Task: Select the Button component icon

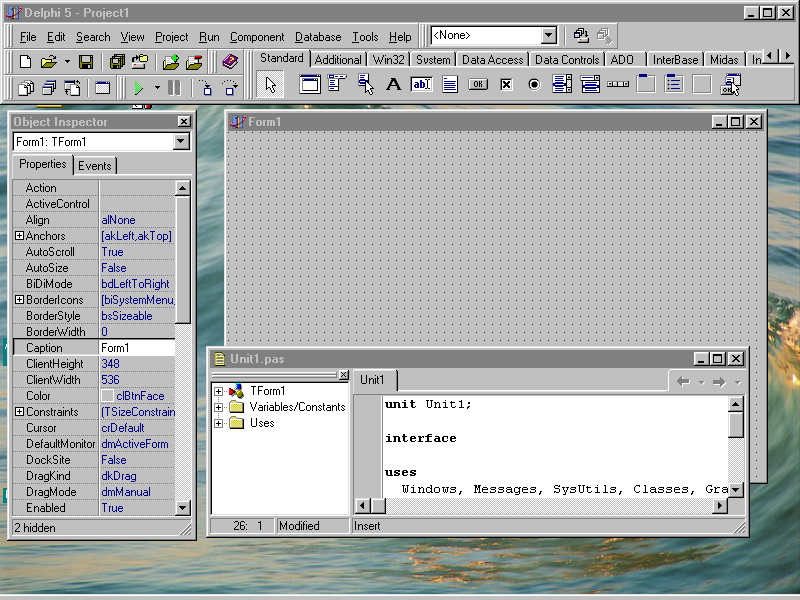Action: coord(478,84)
